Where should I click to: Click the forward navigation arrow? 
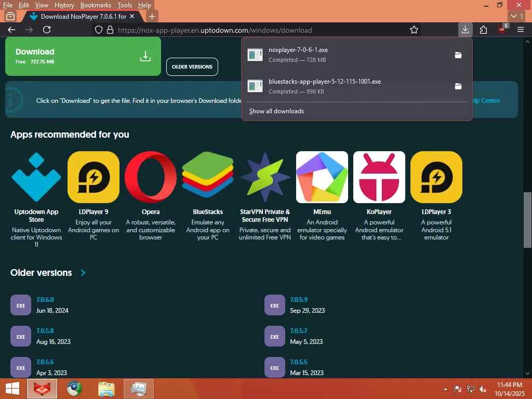pyautogui.click(x=29, y=30)
